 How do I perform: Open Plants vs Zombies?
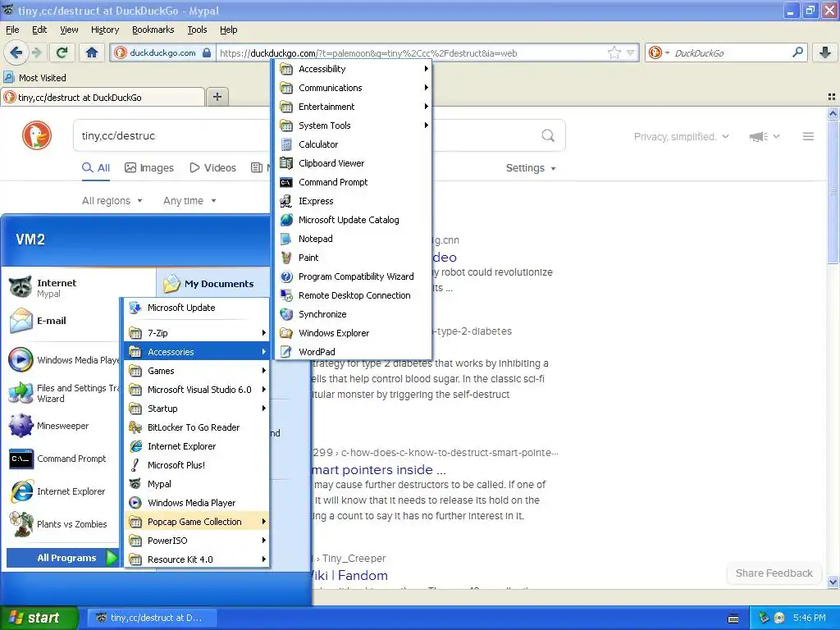62,524
